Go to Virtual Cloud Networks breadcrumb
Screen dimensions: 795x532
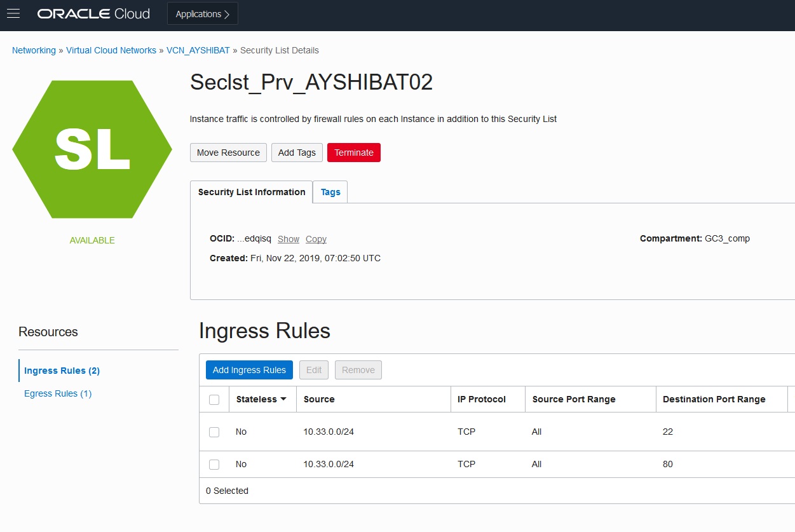[x=111, y=50]
